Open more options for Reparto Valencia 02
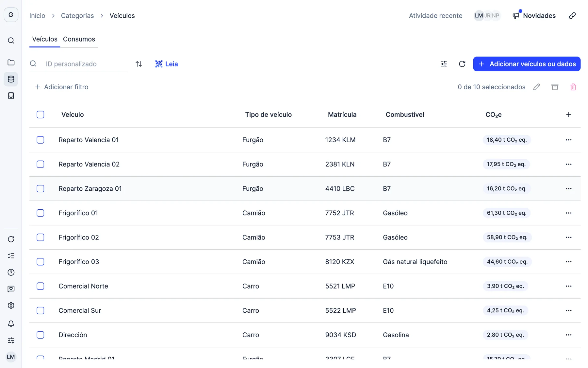Screen dimensions: 588x368 pos(568,164)
